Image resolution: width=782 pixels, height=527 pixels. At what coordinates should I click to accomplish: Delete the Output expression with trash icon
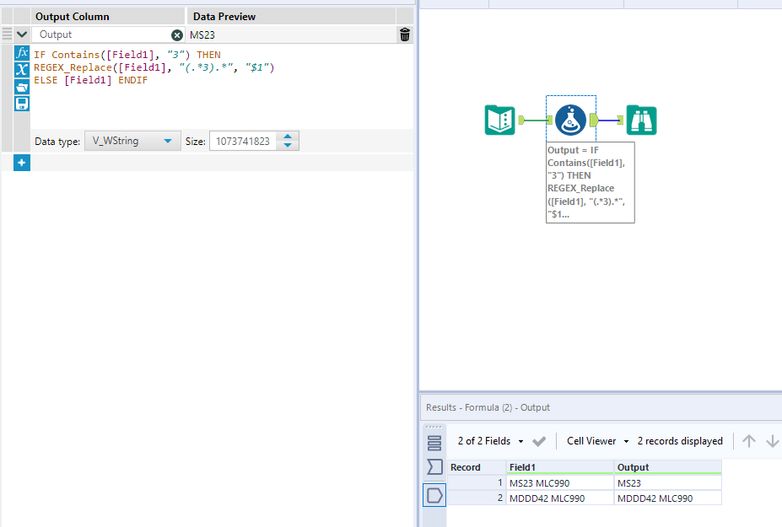(405, 34)
